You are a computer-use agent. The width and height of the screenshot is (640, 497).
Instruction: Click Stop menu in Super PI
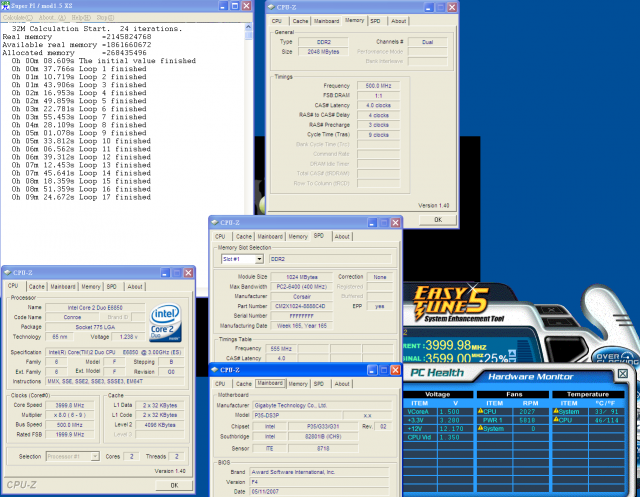click(x=105, y=18)
